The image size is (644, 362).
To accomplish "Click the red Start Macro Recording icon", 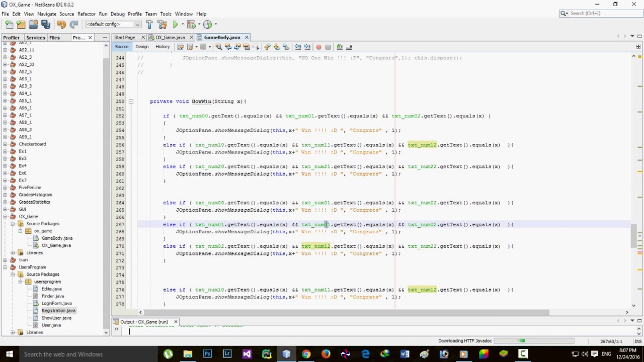I will (318, 47).
